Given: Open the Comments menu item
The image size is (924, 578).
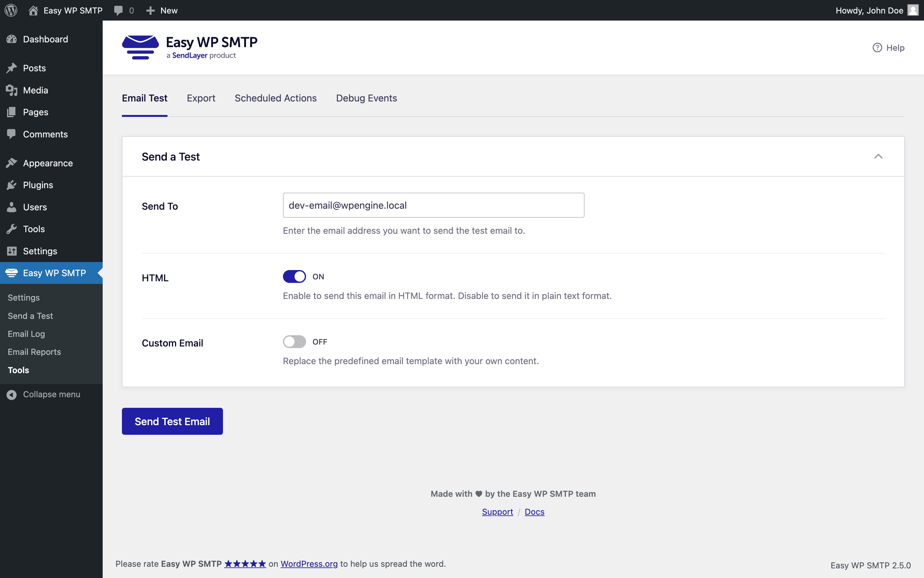Looking at the screenshot, I should click(x=51, y=134).
